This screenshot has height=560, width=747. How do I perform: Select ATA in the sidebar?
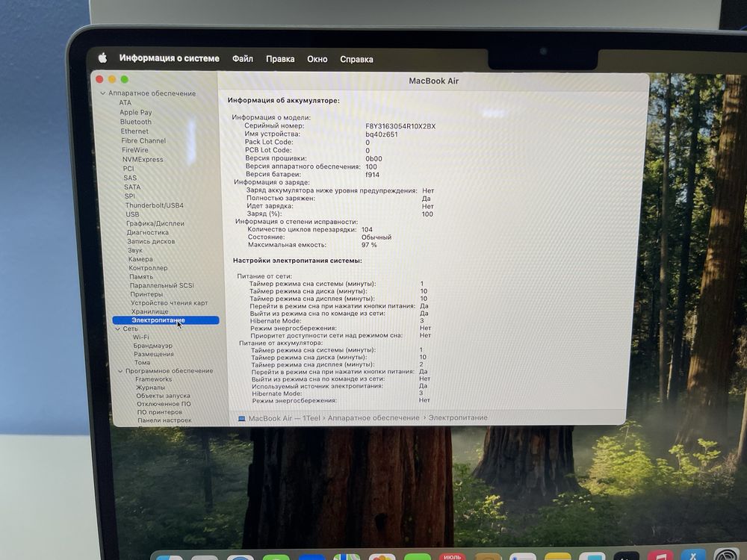(125, 102)
